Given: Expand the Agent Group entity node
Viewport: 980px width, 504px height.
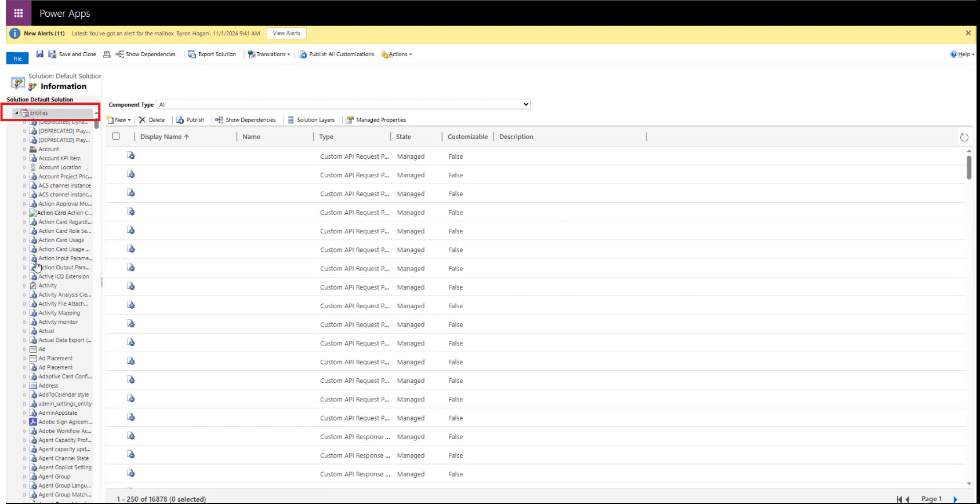Looking at the screenshot, I should [24, 477].
